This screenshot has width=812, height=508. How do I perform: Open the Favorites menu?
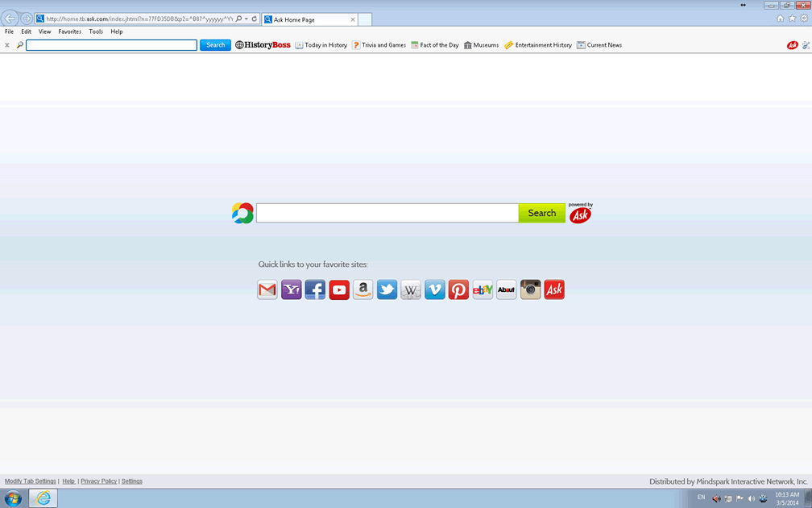[x=69, y=31]
